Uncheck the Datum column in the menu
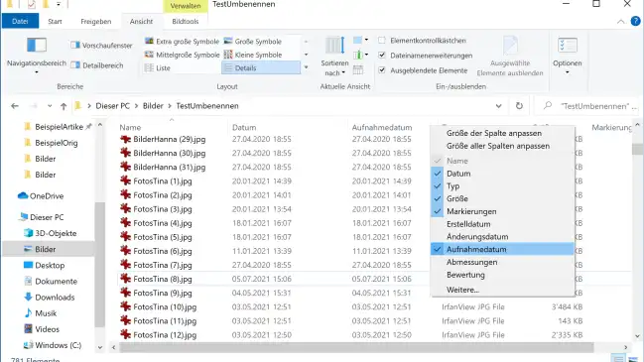The image size is (644, 362). [x=502, y=174]
